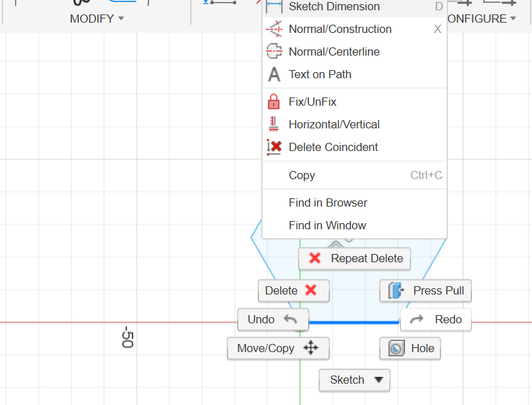This screenshot has width=532, height=405.
Task: Click the Delete marking menu button
Action: 294,290
